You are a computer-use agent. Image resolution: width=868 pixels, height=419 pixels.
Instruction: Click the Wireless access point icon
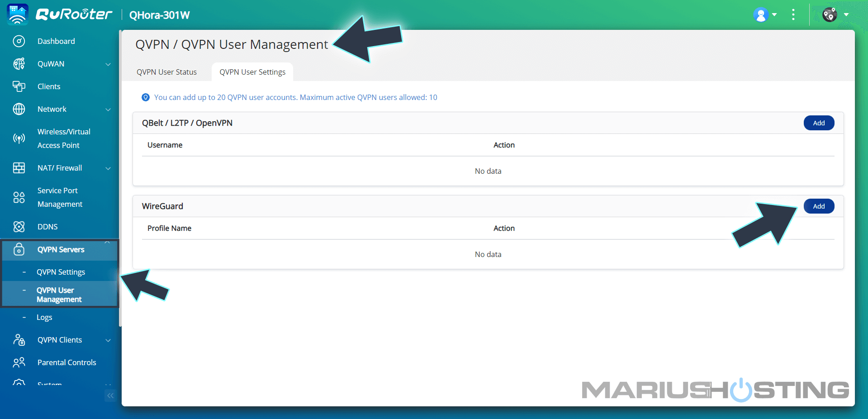click(19, 138)
